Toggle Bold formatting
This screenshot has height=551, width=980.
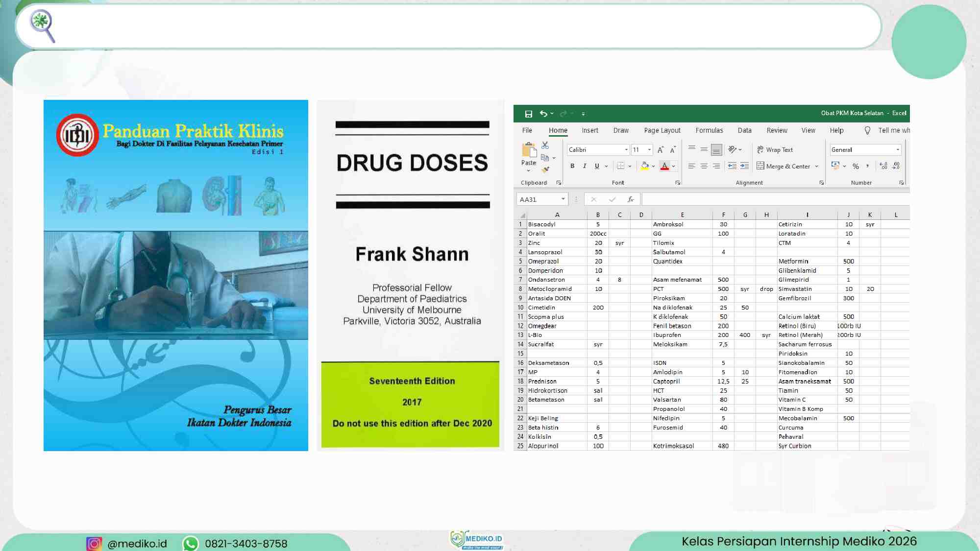coord(572,166)
